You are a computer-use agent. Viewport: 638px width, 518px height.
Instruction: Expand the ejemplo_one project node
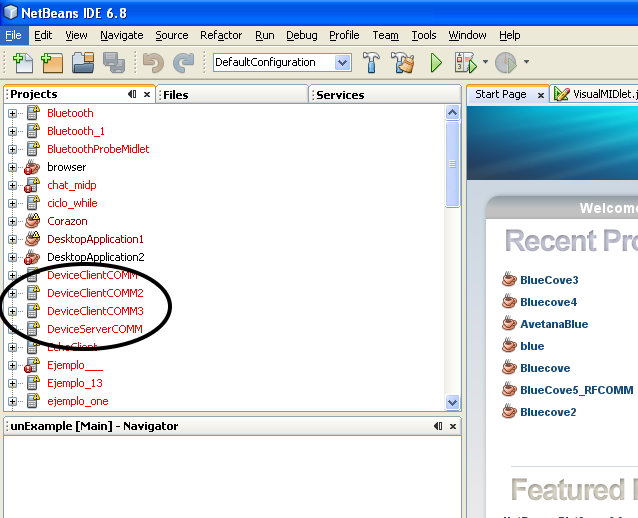click(12, 401)
